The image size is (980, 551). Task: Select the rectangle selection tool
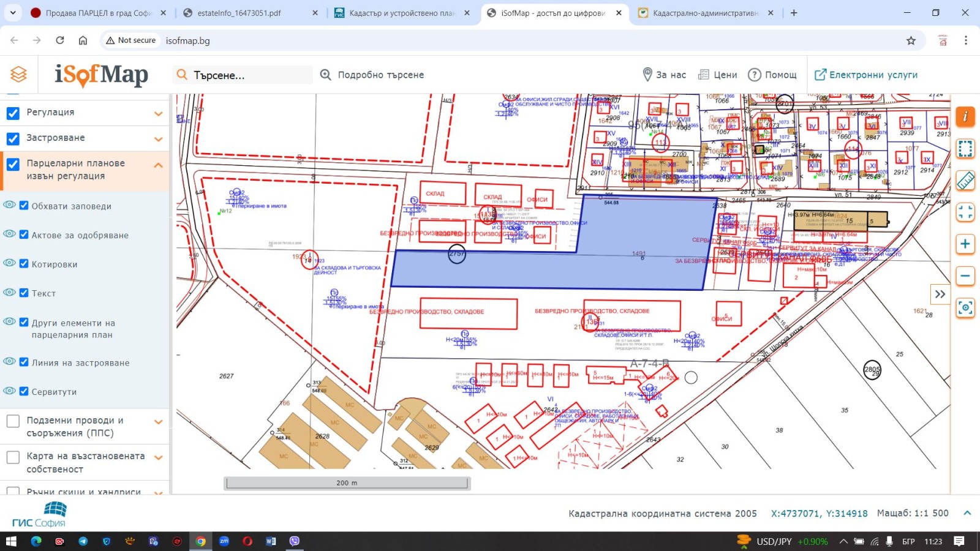click(x=965, y=149)
